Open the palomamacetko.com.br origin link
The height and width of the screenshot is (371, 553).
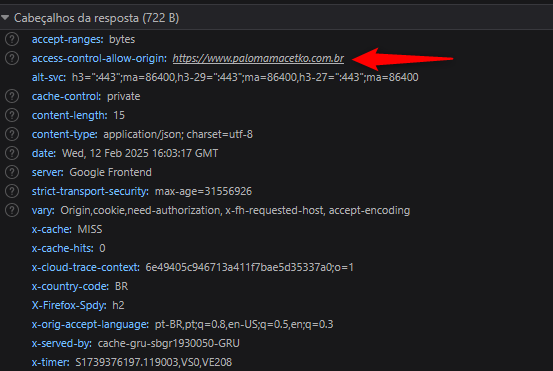[x=258, y=59]
